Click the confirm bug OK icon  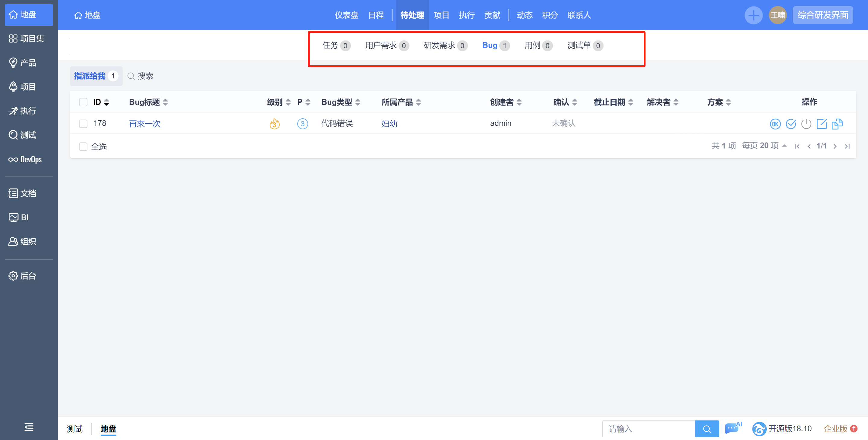tap(775, 124)
